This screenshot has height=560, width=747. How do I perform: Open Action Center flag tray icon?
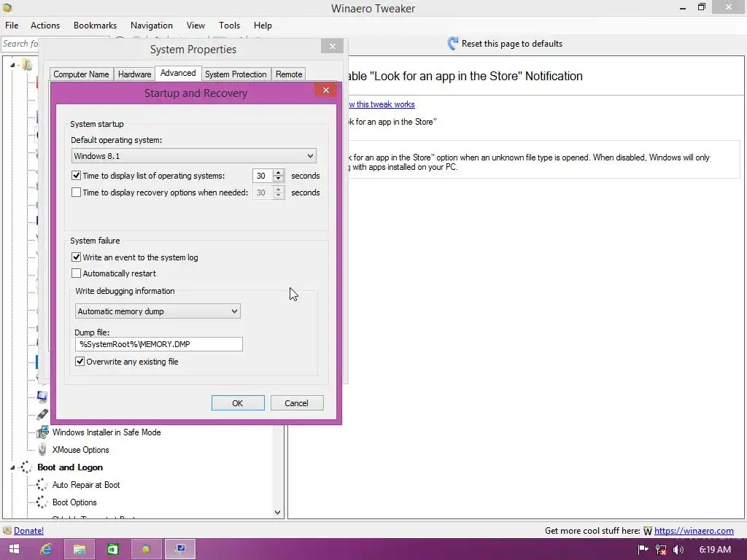(x=643, y=550)
